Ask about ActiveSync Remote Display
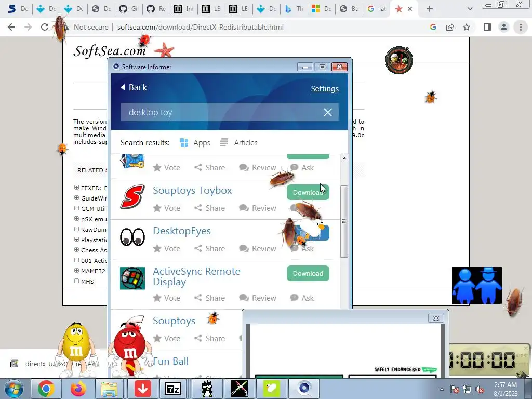This screenshot has width=532, height=399. pyautogui.click(x=302, y=298)
